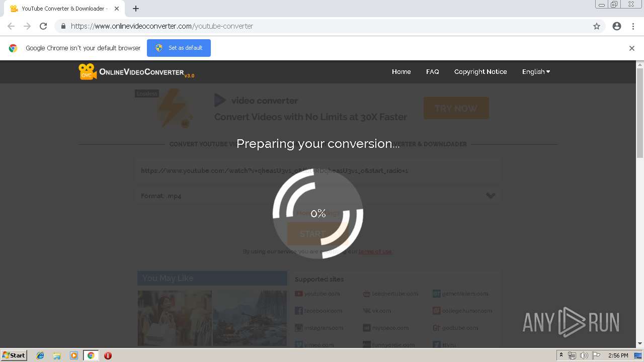Open the shopping women ad thumbnail
This screenshot has width=644, height=362.
[175, 318]
